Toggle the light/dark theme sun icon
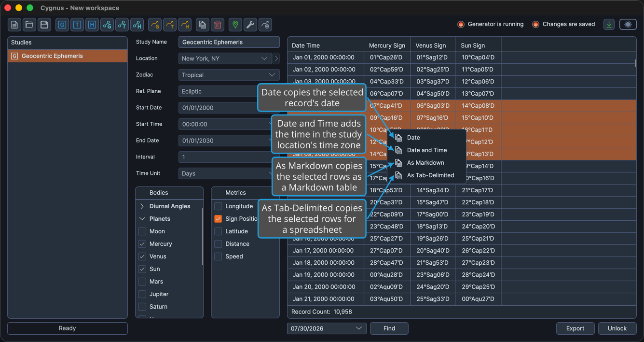Image resolution: width=644 pixels, height=342 pixels. [628, 25]
